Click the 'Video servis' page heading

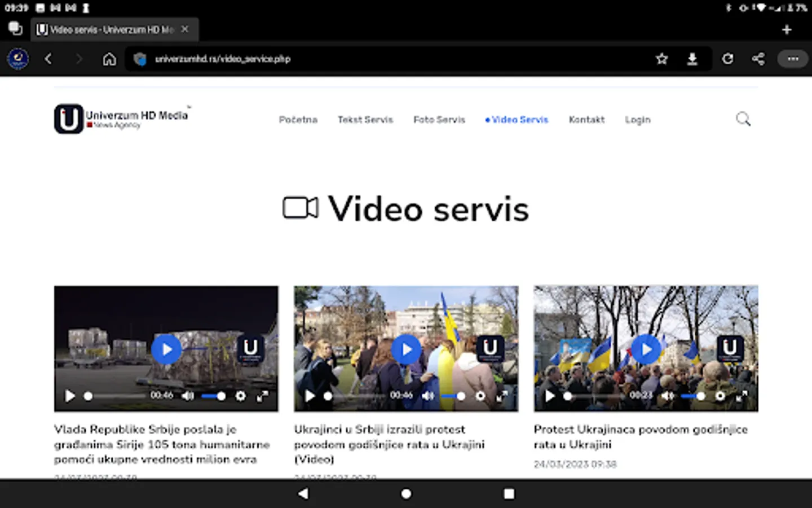point(406,209)
